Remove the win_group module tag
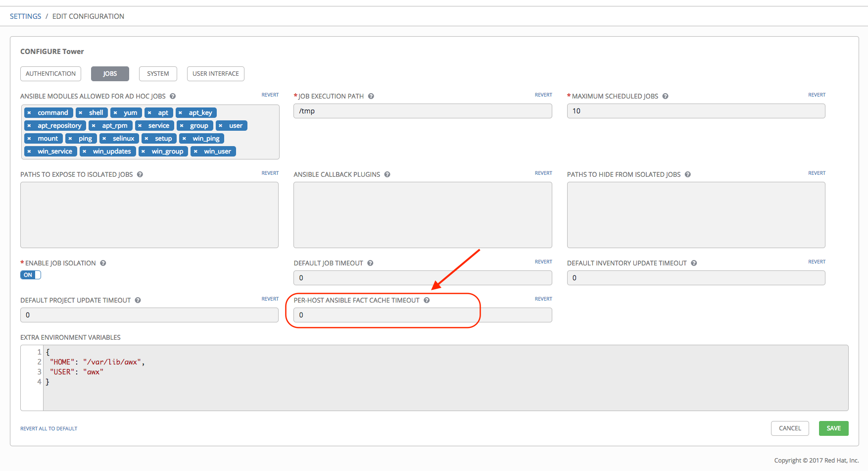This screenshot has height=471, width=868. (144, 152)
